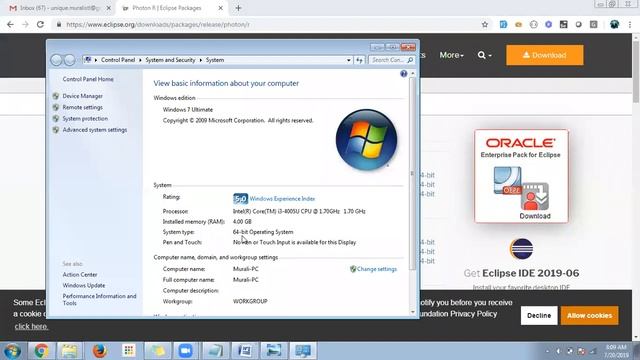Open Advanced system settings
The width and height of the screenshot is (640, 360).
(x=95, y=130)
